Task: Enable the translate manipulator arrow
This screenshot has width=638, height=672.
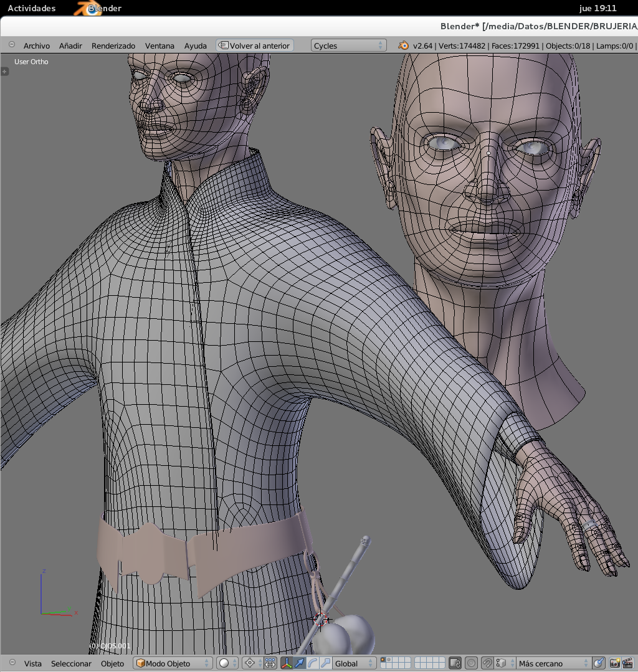Action: pyautogui.click(x=299, y=663)
